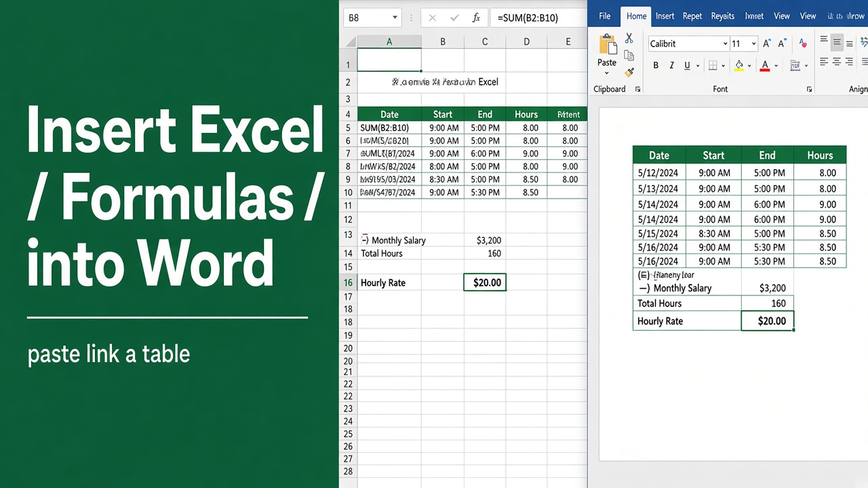Screen dimensions: 868x488
Task: Click the 6:00 PM end cell in Excel
Action: point(485,154)
